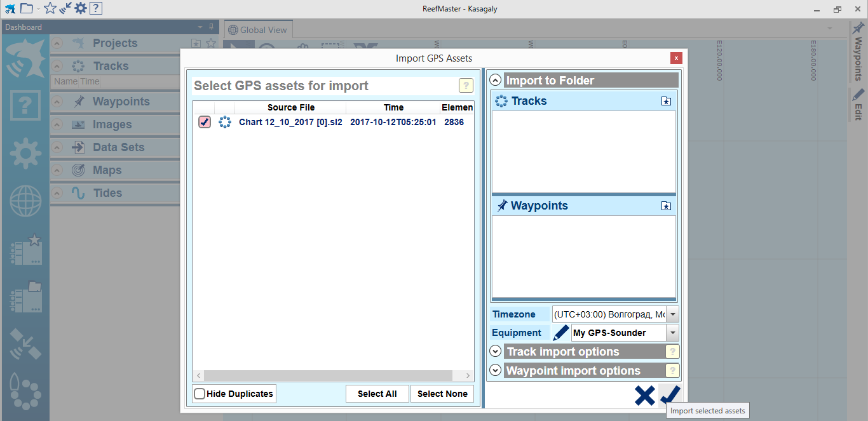The image size is (868, 421).
Task: Click the folder list icon in the sidebar
Action: [x=25, y=297]
